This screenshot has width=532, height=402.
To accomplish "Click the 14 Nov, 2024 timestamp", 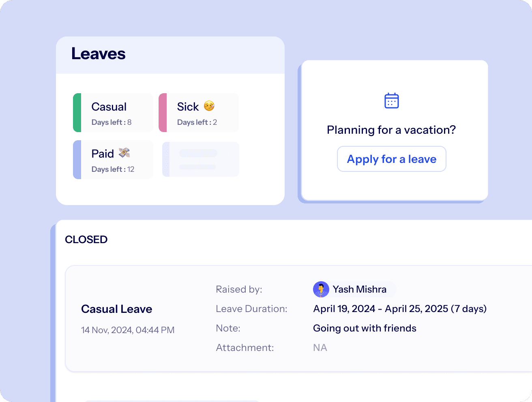I will point(128,330).
